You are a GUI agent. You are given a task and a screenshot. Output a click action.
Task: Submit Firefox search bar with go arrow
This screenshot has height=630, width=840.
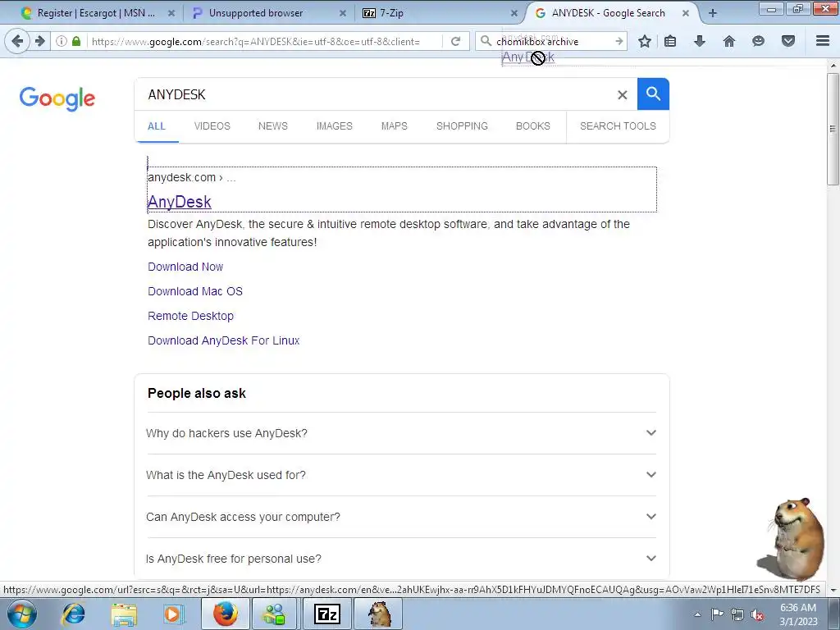pyautogui.click(x=619, y=41)
